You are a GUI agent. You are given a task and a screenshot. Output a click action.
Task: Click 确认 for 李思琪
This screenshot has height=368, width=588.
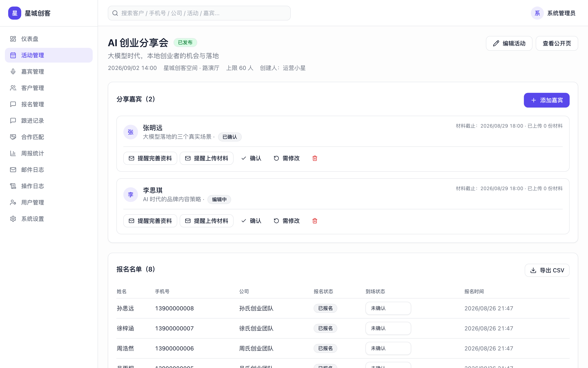click(x=251, y=221)
